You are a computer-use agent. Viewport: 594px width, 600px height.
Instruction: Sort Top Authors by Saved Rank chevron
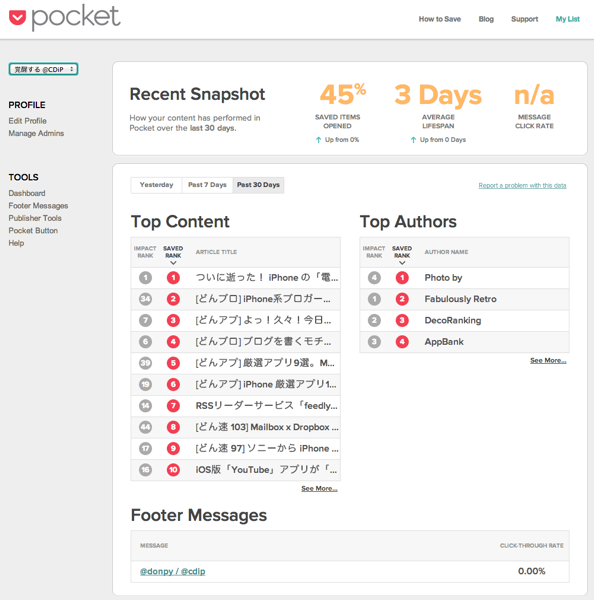pos(402,263)
